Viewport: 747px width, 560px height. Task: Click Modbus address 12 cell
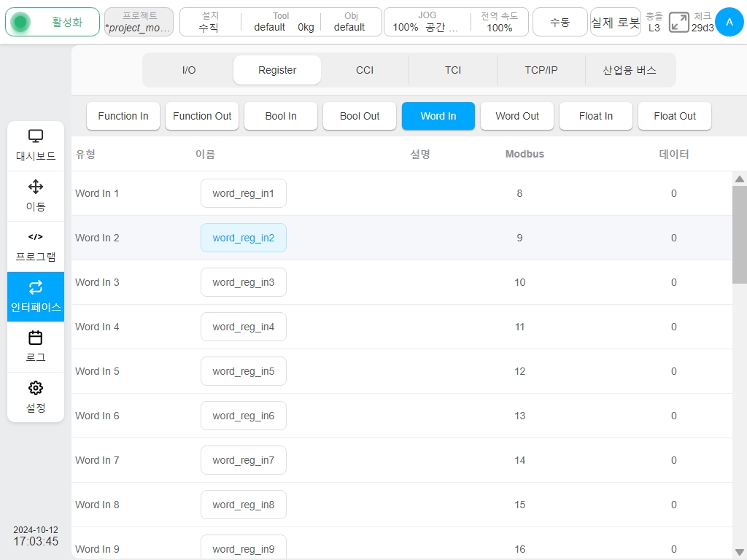[519, 371]
